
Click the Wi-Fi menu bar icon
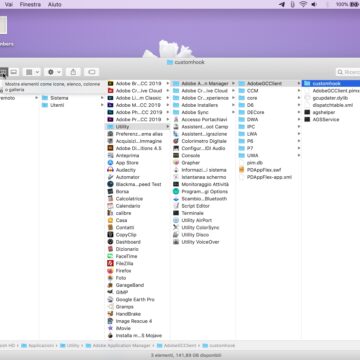tap(303, 4)
